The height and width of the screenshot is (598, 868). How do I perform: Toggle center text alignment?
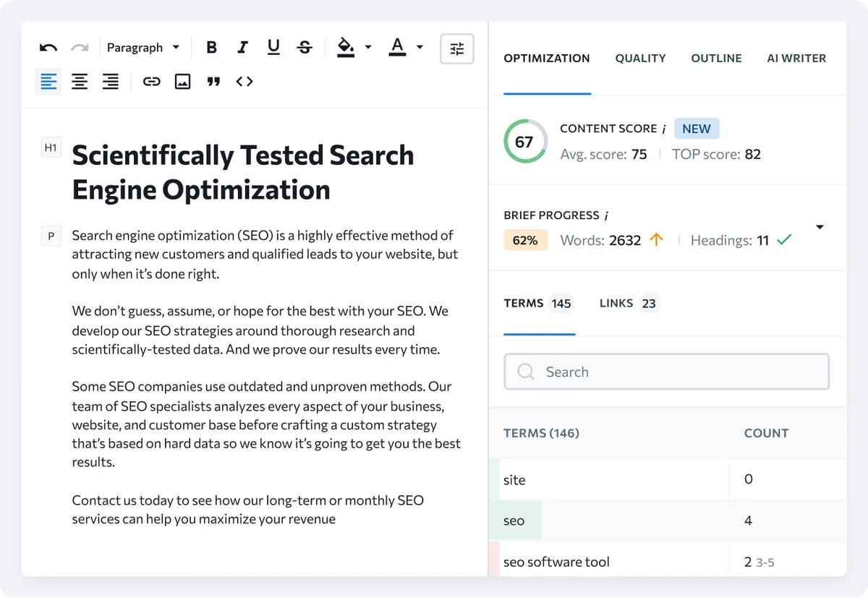[80, 81]
